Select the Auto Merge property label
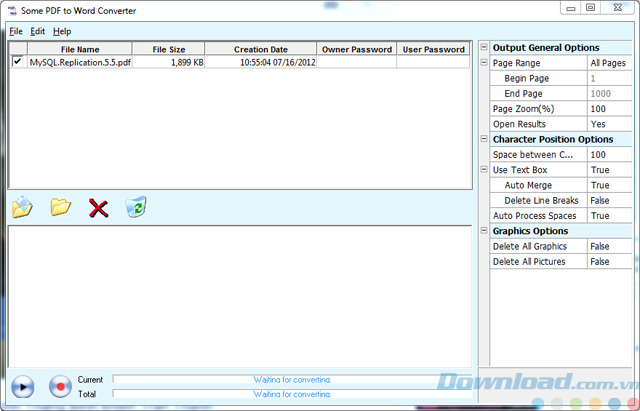This screenshot has width=640, height=411. 528,185
